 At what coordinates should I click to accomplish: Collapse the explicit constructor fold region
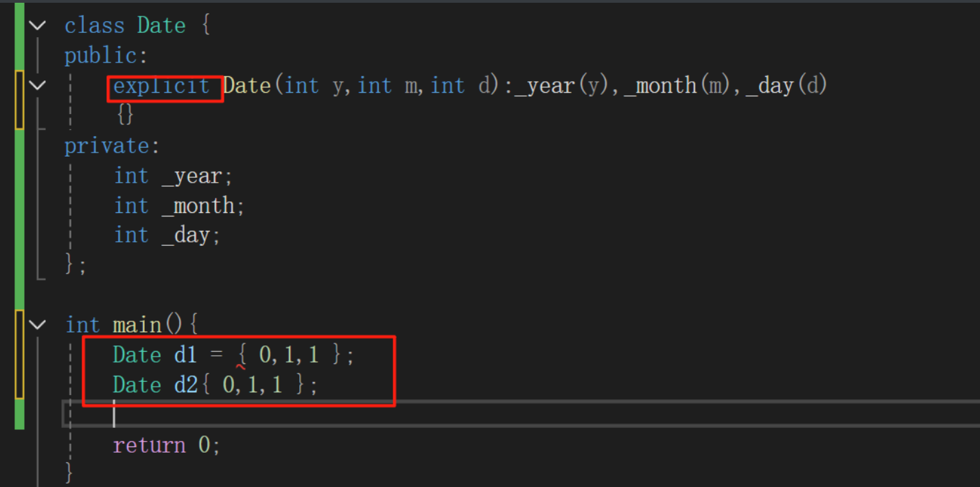38,85
